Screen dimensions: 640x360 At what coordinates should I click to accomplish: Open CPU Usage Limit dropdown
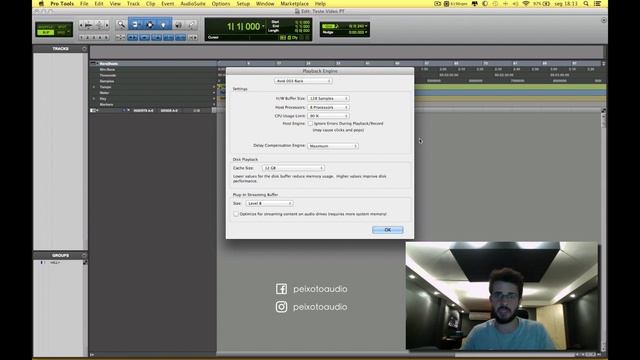click(328, 116)
